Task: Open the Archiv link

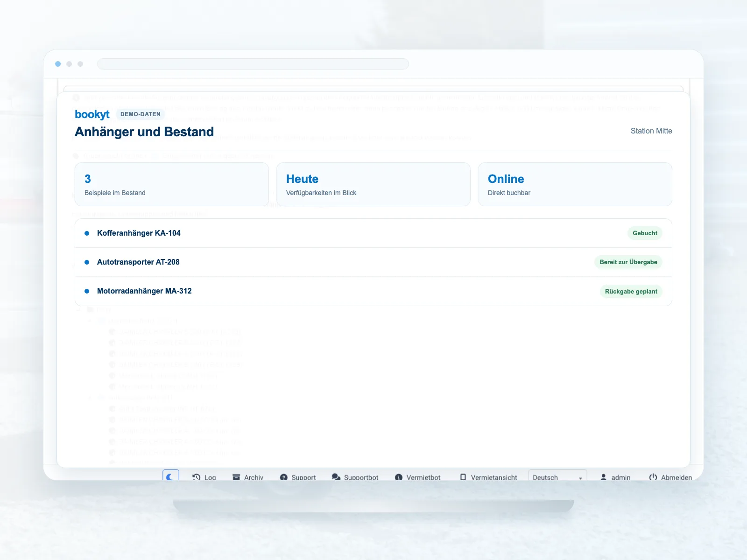Action: click(248, 477)
